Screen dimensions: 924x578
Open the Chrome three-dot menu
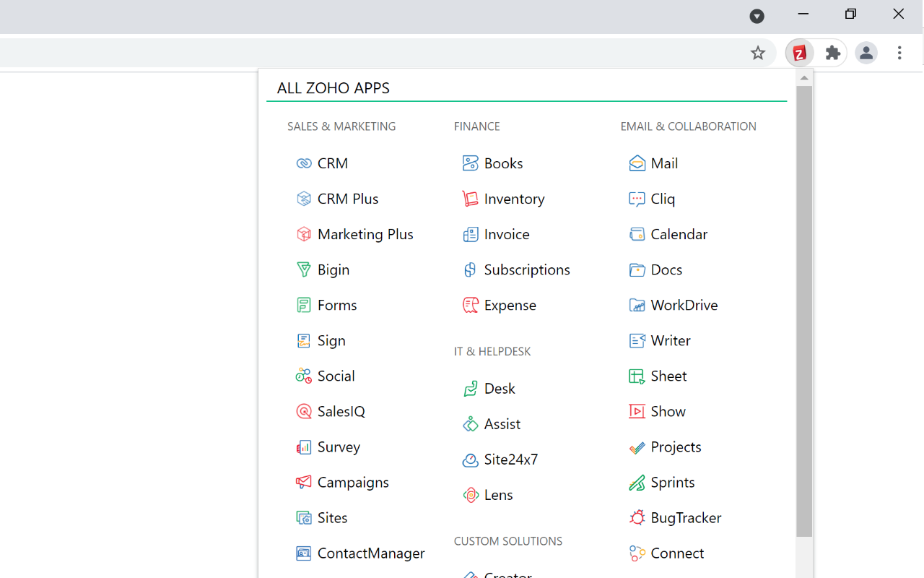899,53
